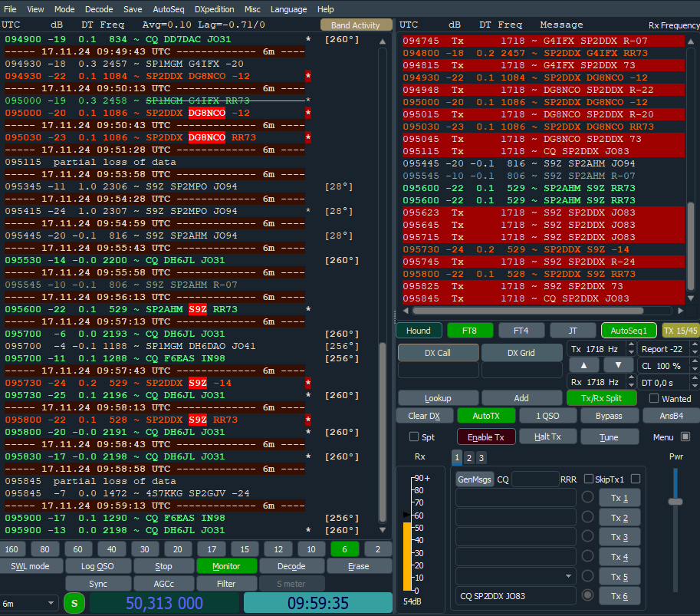The height and width of the screenshot is (616, 700).
Task: Toggle the Monitor button
Action: [226, 566]
